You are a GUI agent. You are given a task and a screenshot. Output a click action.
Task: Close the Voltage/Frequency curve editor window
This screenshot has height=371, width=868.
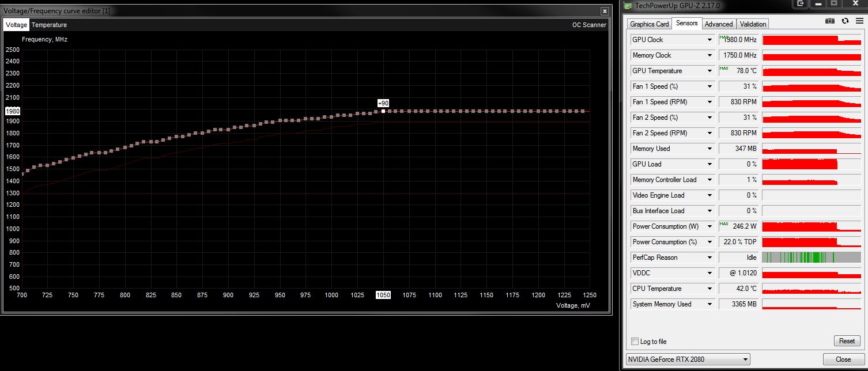pos(604,11)
